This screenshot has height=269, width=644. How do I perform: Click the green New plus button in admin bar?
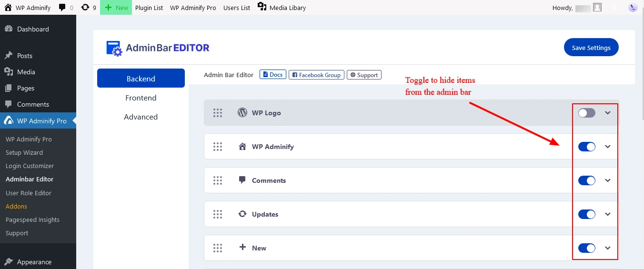click(116, 8)
